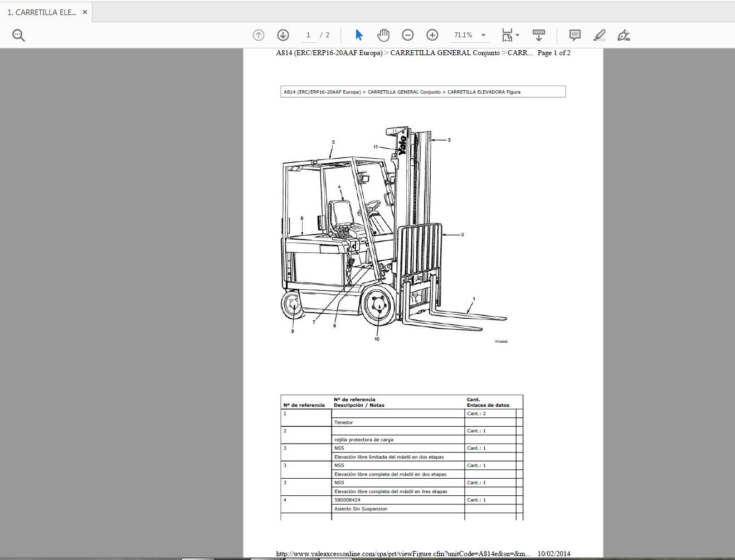Click the breadcrumb box 'CARRETILLA ELEVADORA Figura'

(423, 92)
